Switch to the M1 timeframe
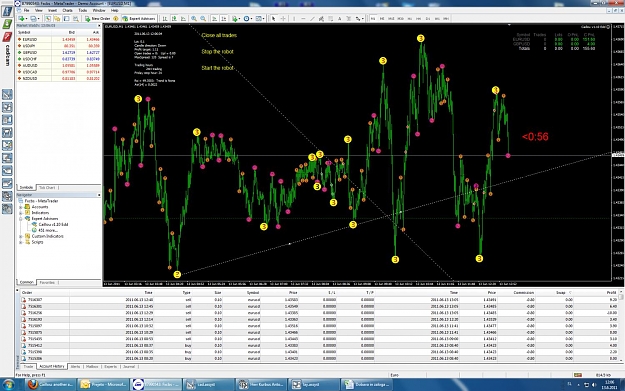625x391 pixels. (373, 19)
